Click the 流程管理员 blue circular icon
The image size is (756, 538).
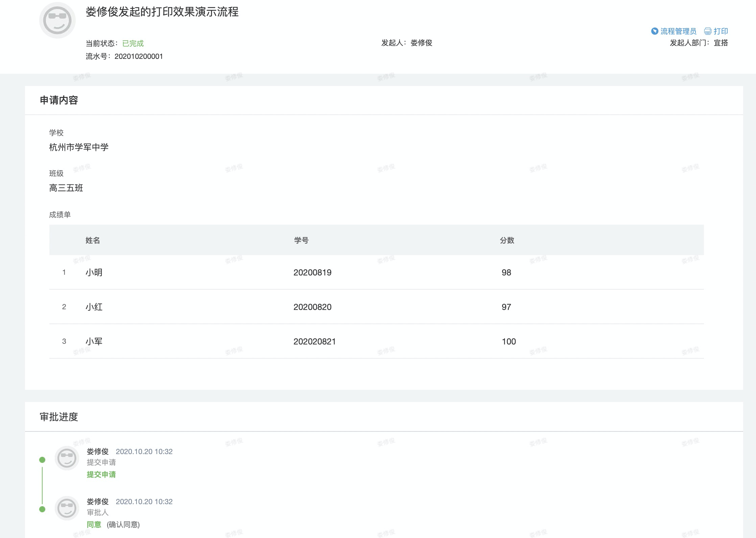coord(655,31)
